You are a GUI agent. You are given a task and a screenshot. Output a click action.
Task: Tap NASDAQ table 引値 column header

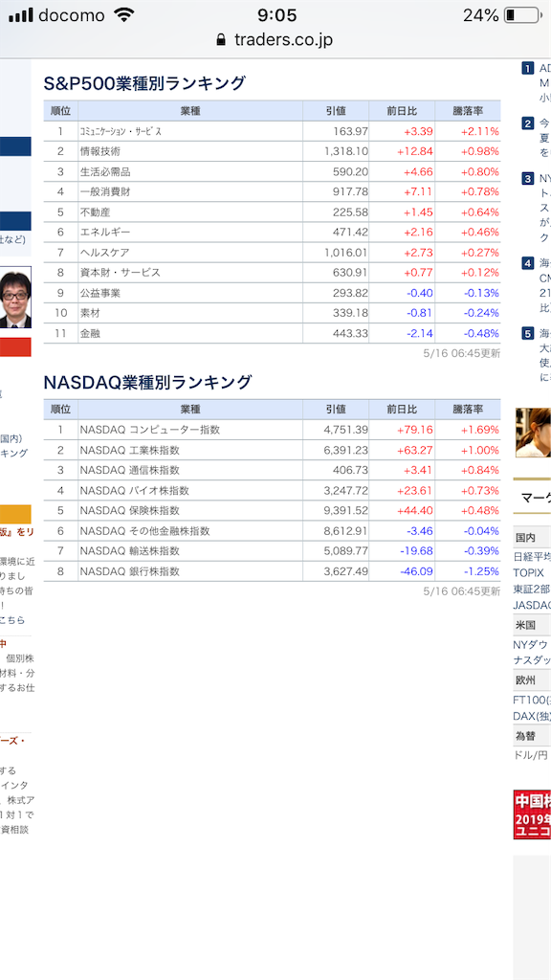click(336, 410)
